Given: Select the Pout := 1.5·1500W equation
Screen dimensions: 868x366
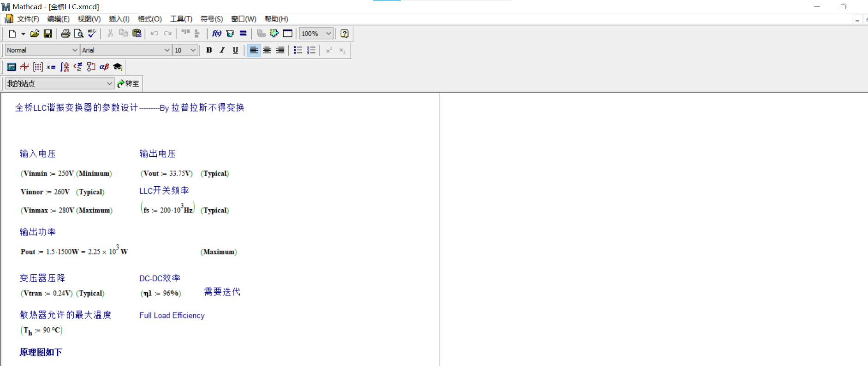Looking at the screenshot, I should (x=74, y=250).
